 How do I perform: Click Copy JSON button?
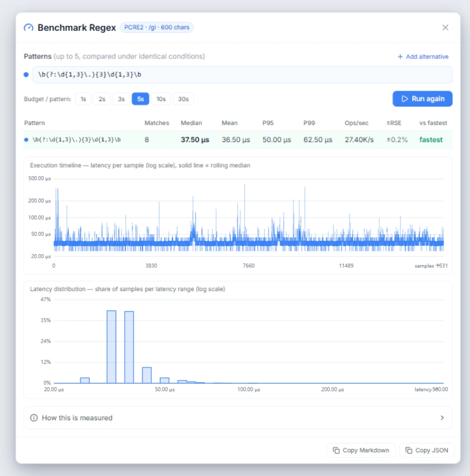pos(427,450)
